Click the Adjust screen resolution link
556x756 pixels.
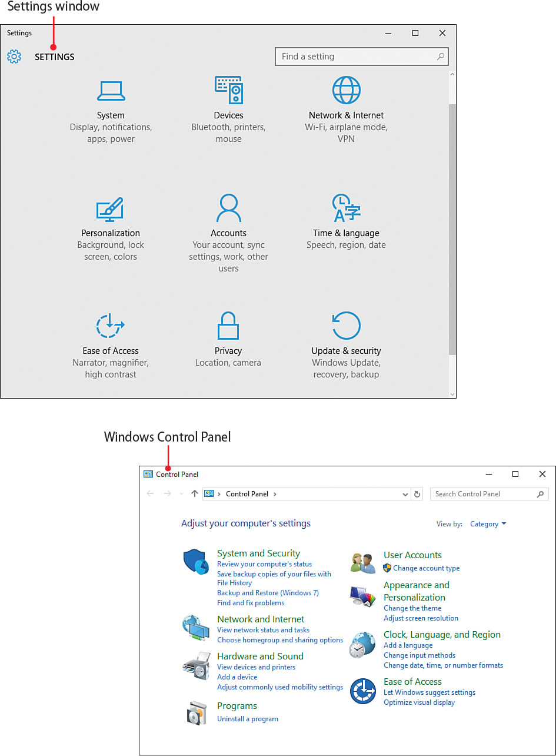(421, 618)
